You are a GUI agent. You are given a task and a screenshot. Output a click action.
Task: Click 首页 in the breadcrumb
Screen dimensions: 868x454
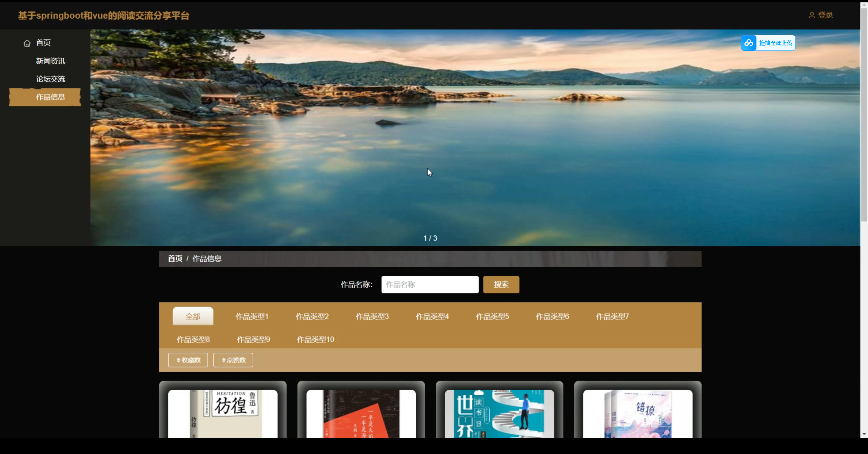click(x=175, y=259)
